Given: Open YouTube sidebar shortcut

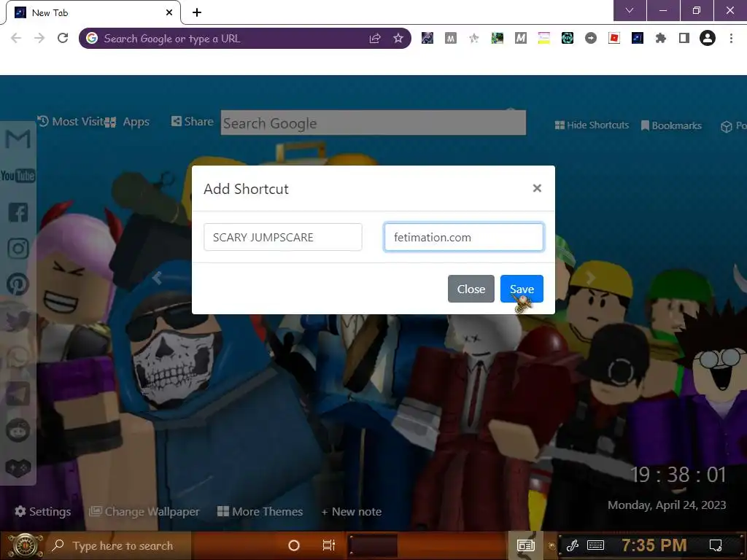Looking at the screenshot, I should click(x=18, y=176).
